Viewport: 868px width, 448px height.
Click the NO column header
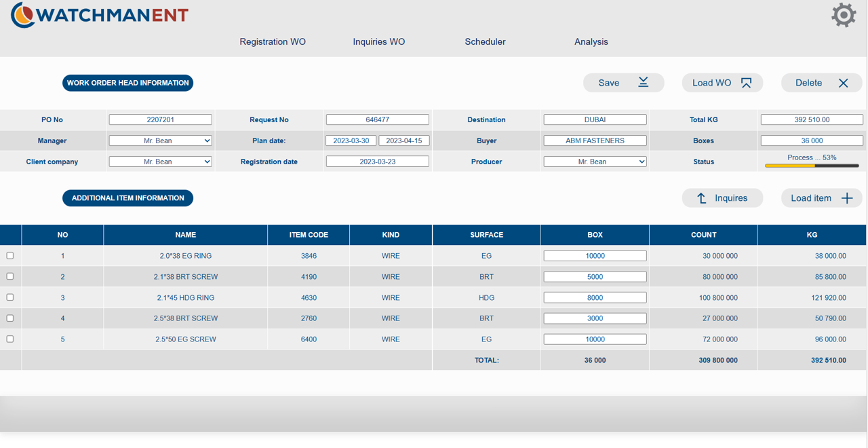pos(62,235)
